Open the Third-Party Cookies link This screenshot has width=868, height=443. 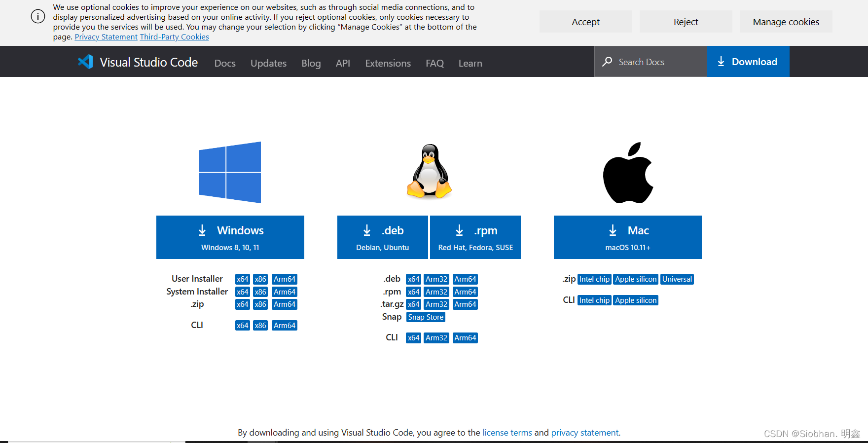175,37
